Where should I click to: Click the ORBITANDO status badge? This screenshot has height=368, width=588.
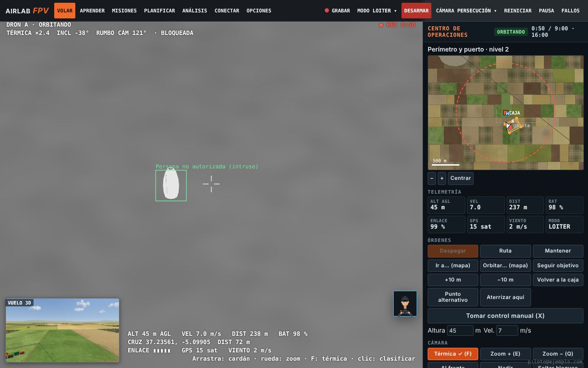[x=511, y=32]
